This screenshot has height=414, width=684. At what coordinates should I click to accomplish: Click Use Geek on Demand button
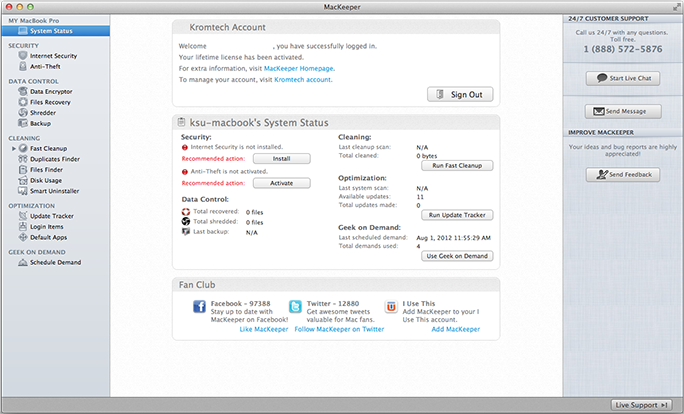coord(457,256)
